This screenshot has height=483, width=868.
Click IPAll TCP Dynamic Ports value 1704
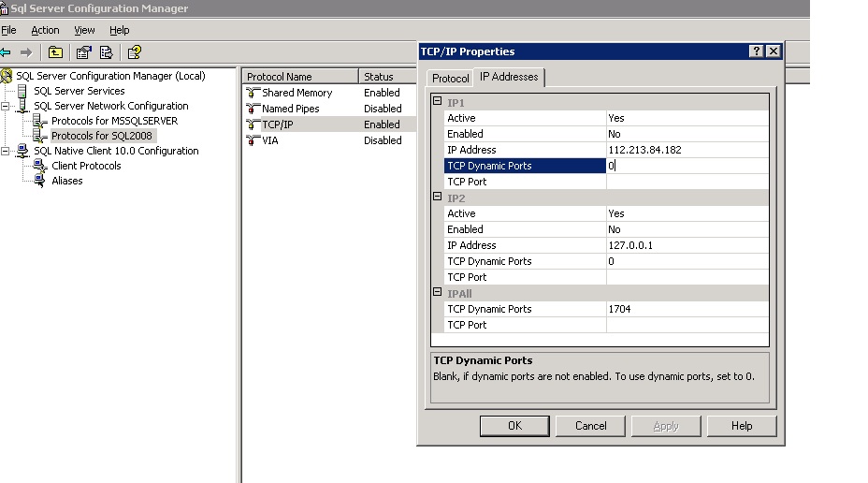[x=687, y=309]
